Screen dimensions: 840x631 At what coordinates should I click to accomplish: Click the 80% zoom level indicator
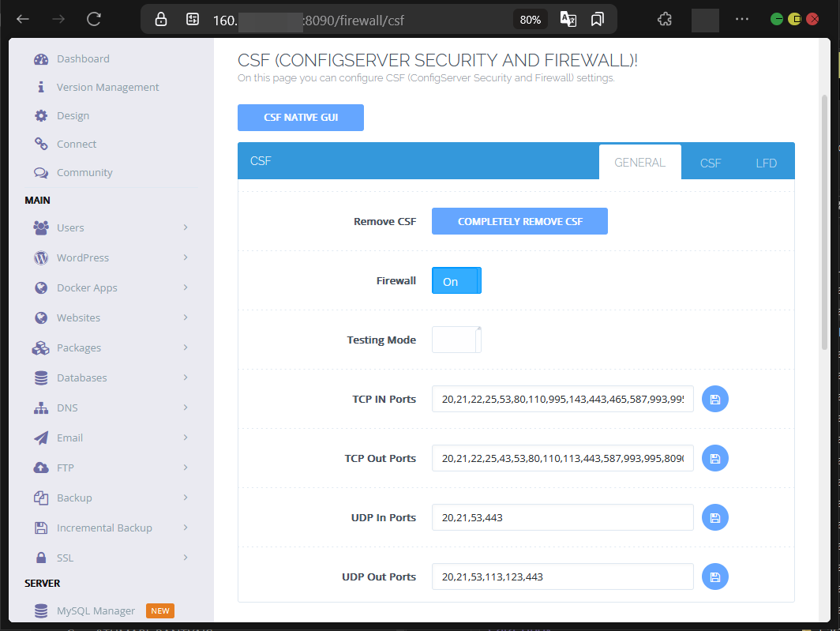coord(531,20)
